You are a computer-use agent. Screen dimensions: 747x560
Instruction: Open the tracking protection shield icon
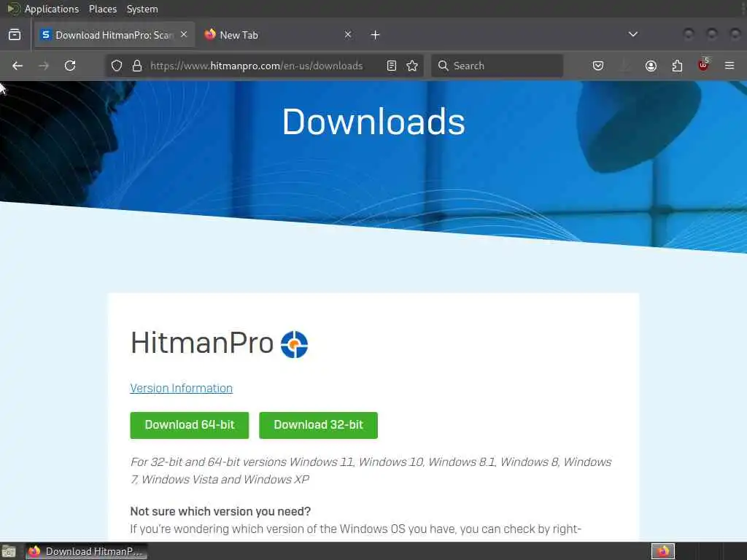click(x=117, y=66)
